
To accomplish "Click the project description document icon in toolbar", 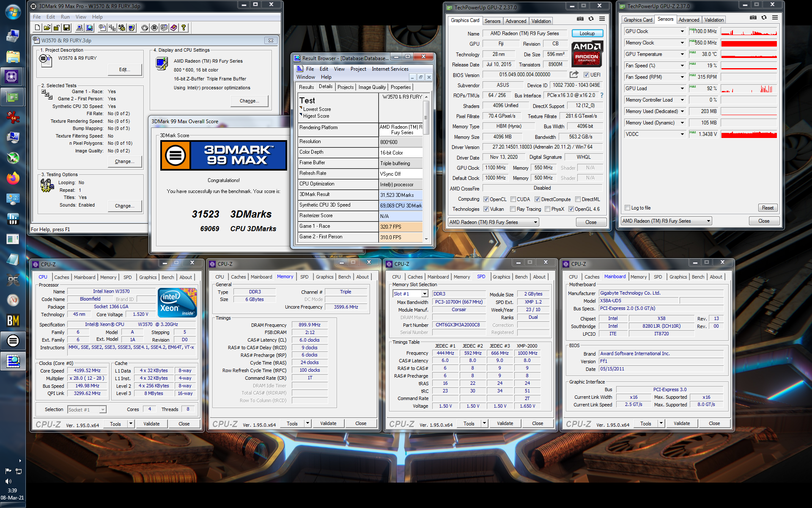I will [102, 28].
